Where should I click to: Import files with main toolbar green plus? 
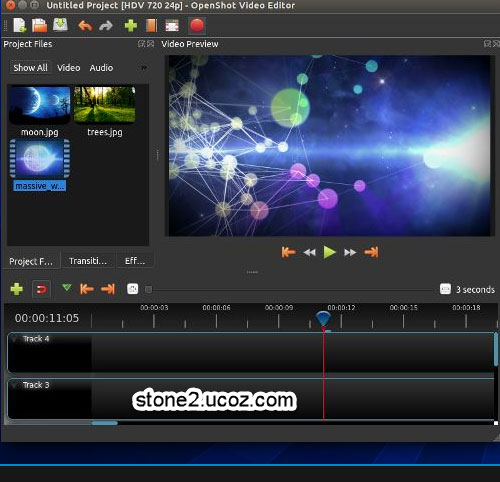(x=131, y=26)
